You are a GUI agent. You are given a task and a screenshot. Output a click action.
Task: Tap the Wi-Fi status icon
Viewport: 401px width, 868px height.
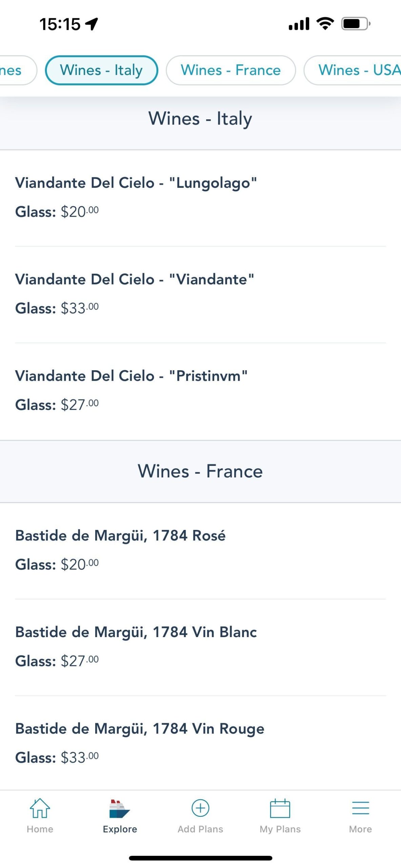[325, 24]
